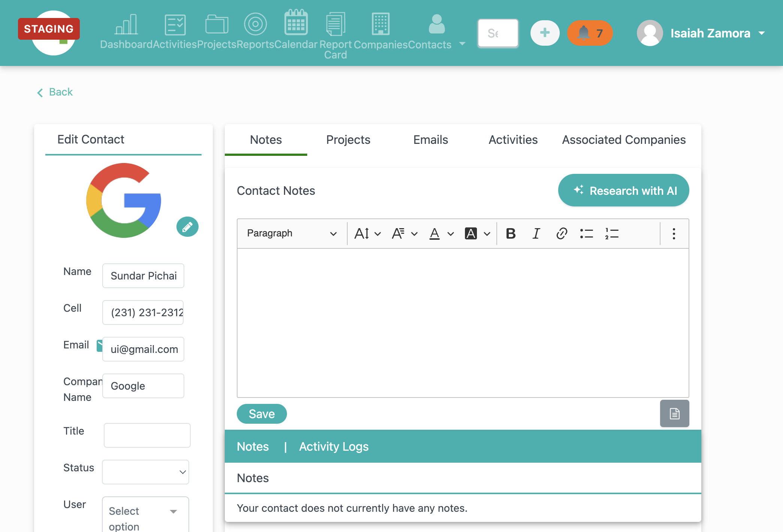
Task: Expand the Status dropdown
Action: pos(145,472)
